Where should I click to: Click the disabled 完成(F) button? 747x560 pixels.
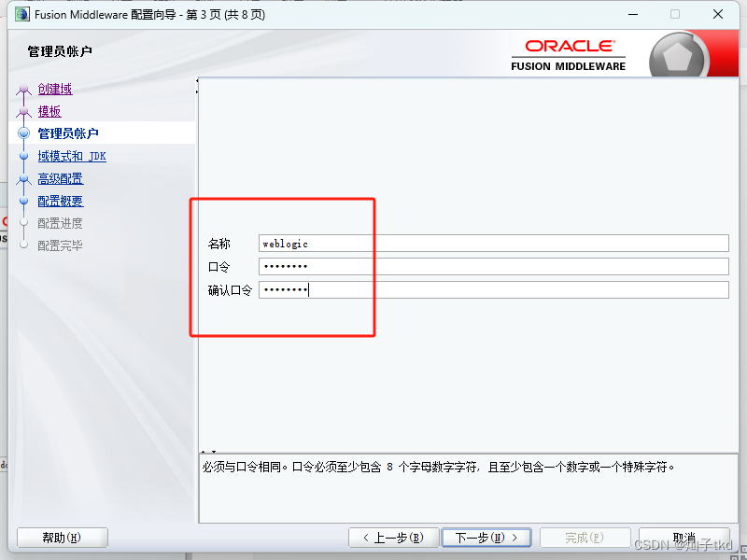pyautogui.click(x=585, y=538)
